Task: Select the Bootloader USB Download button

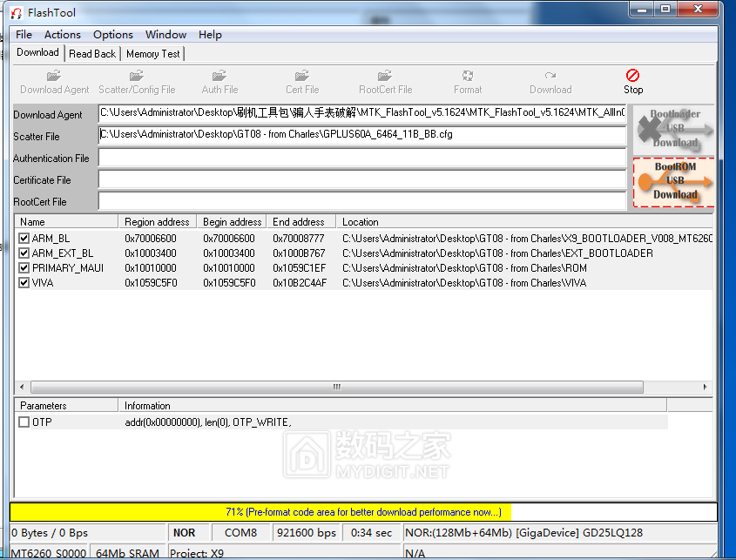Action: 673,129
